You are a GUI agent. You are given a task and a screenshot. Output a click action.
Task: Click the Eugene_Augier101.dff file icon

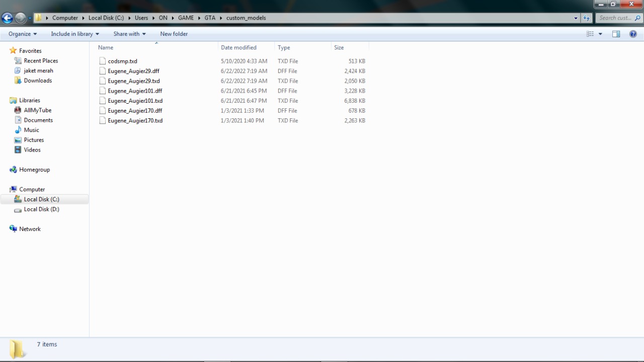click(103, 91)
